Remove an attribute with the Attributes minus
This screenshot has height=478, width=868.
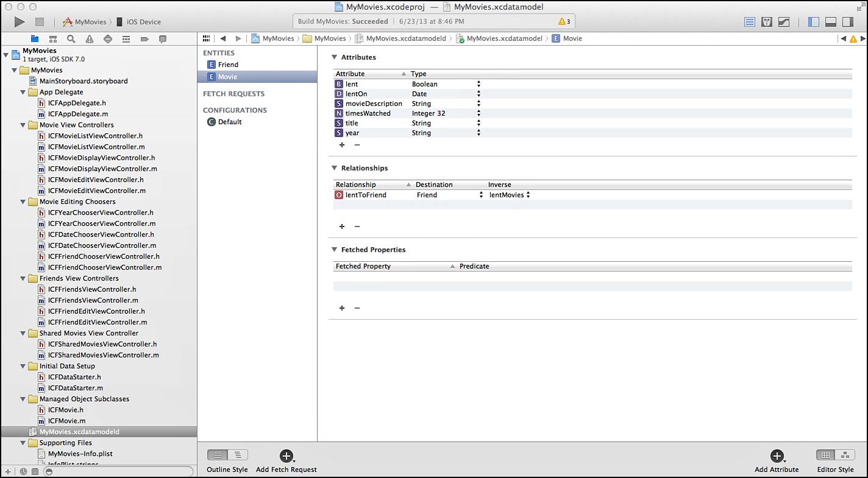(357, 145)
